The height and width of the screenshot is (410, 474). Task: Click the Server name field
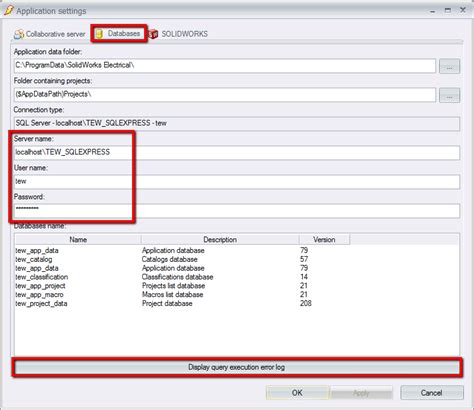(x=237, y=152)
